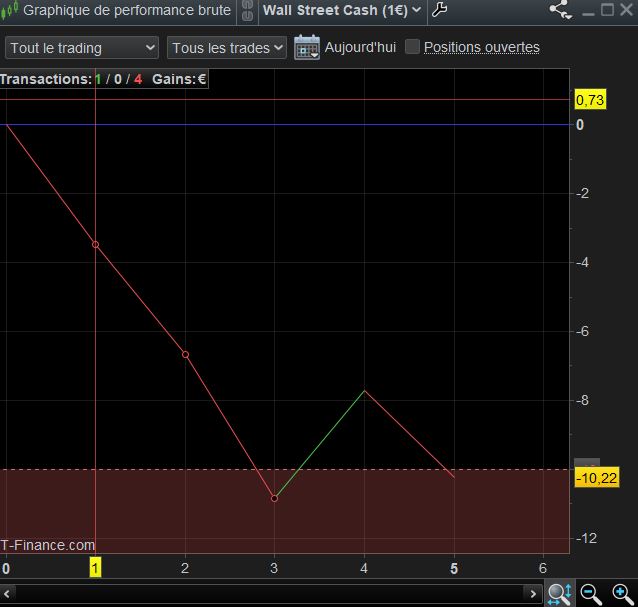Click the Positions ouvertes label
The image size is (638, 607).
[482, 47]
